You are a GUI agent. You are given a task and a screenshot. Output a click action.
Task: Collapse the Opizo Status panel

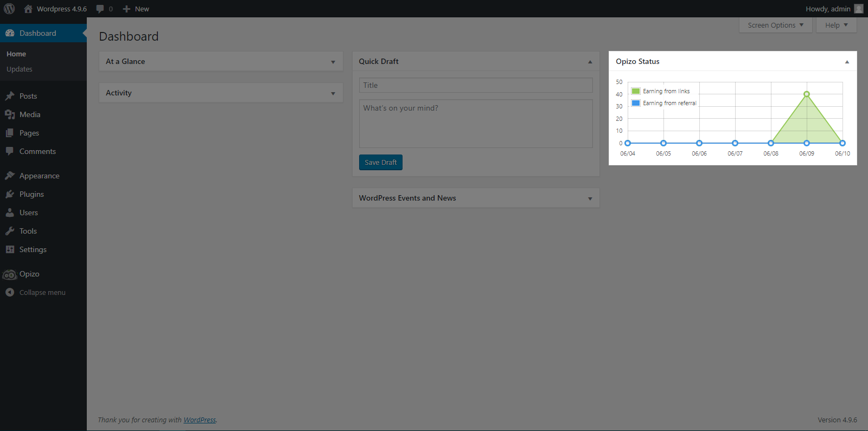coord(847,62)
